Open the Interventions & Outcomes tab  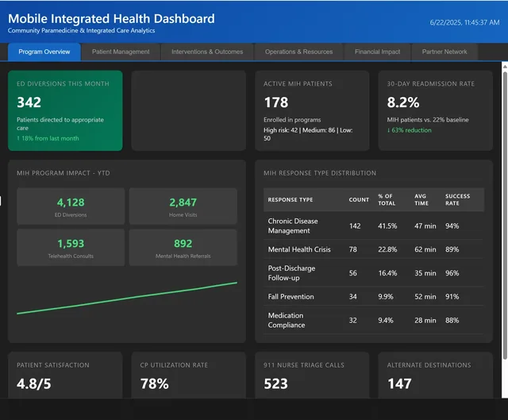[207, 52]
